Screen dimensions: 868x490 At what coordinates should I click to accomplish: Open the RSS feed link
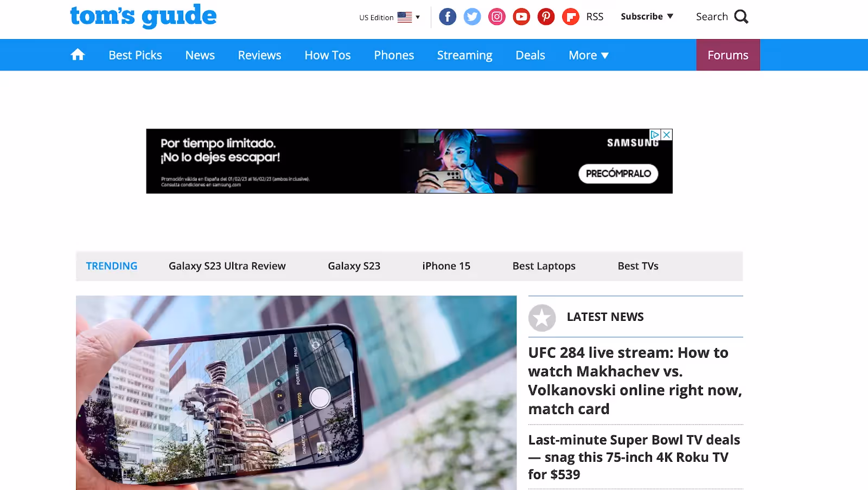[x=595, y=17]
